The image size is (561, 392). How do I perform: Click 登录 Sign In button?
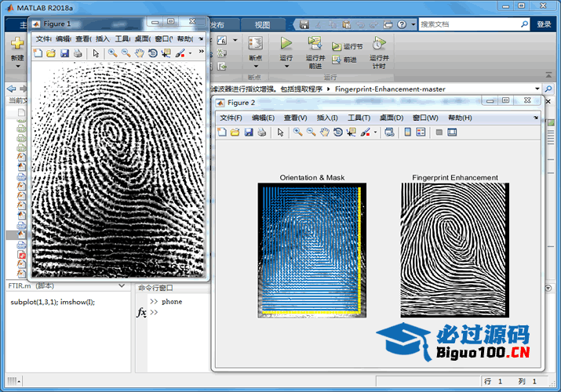click(544, 24)
